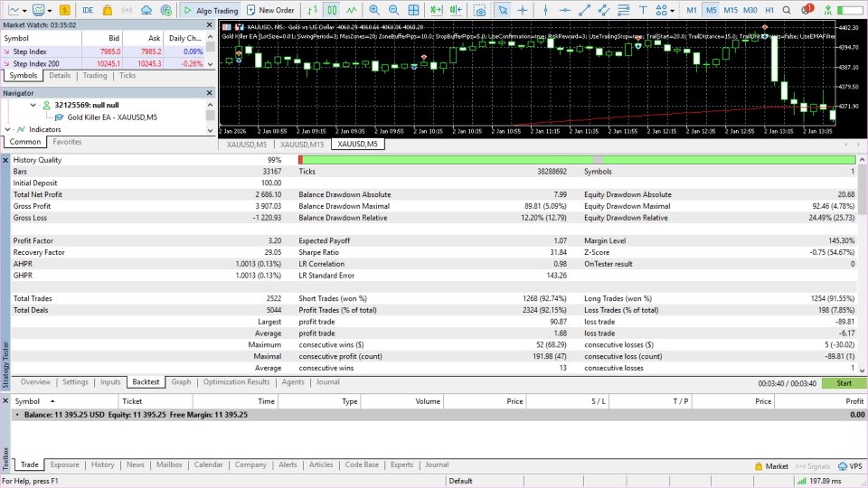Toggle Algo Trading on or off
This screenshot has width=868, height=488.
coord(211,10)
